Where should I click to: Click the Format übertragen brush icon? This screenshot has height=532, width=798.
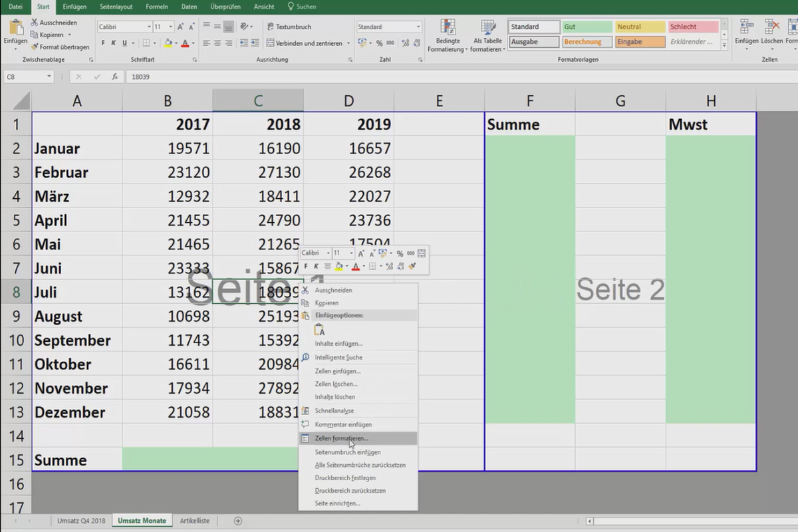pos(35,47)
